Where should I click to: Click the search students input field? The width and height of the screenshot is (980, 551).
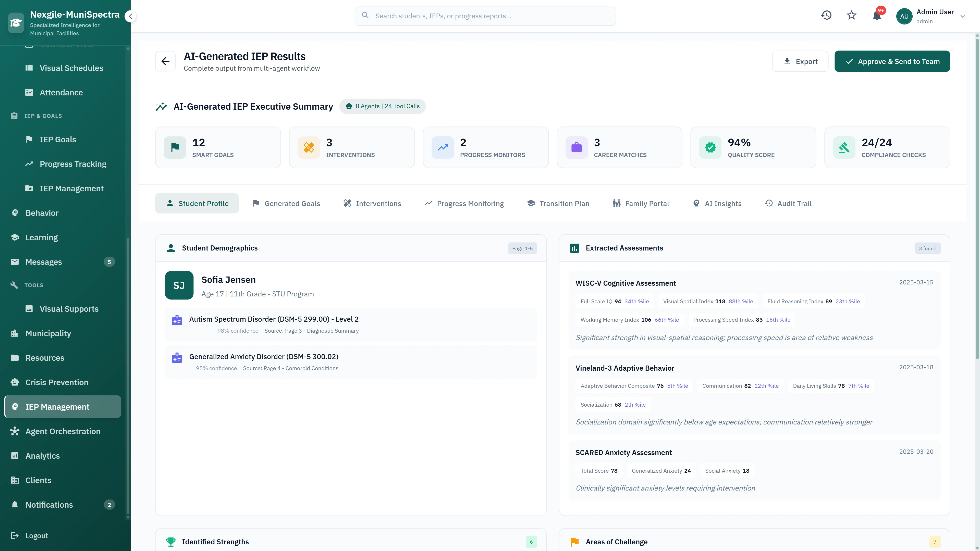click(x=485, y=16)
